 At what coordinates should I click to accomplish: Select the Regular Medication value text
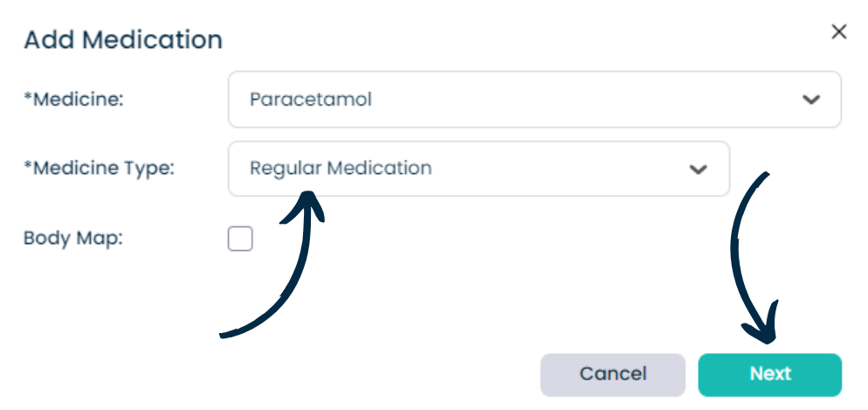tap(341, 168)
